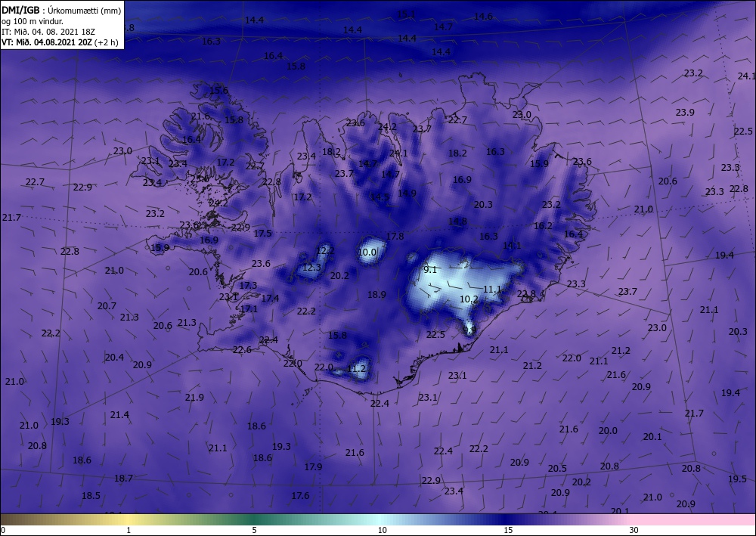The height and width of the screenshot is (536, 756).
Task: Click the 17.3 value label
Action: pos(248,285)
